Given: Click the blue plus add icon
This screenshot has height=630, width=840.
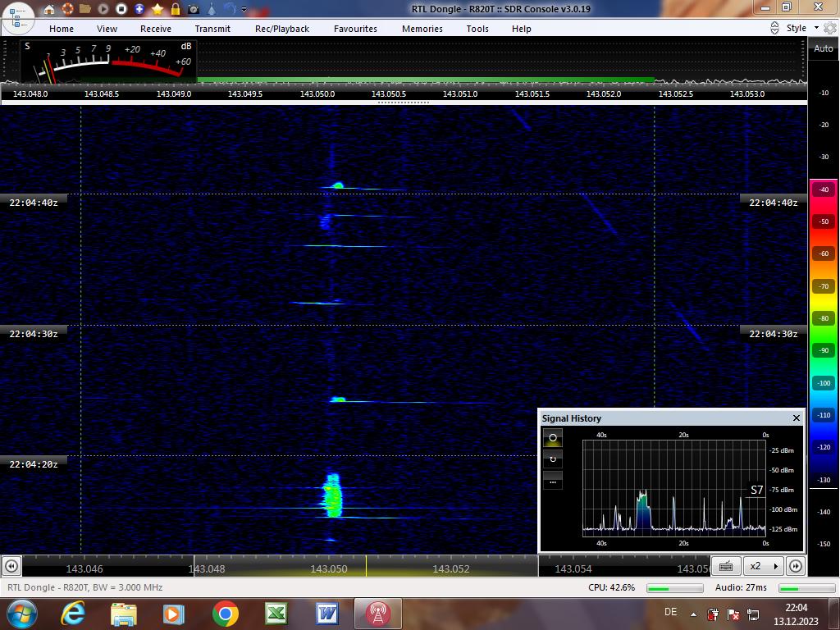Looking at the screenshot, I should tap(139, 9).
